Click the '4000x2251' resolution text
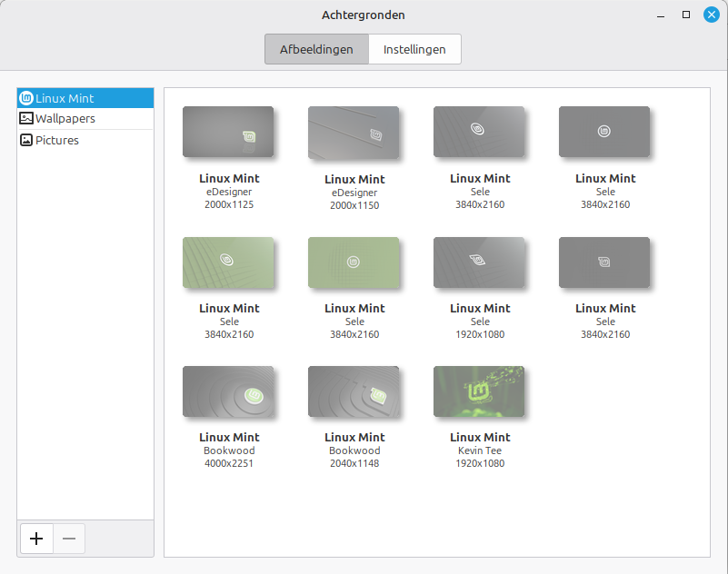This screenshot has width=728, height=574. tap(229, 463)
